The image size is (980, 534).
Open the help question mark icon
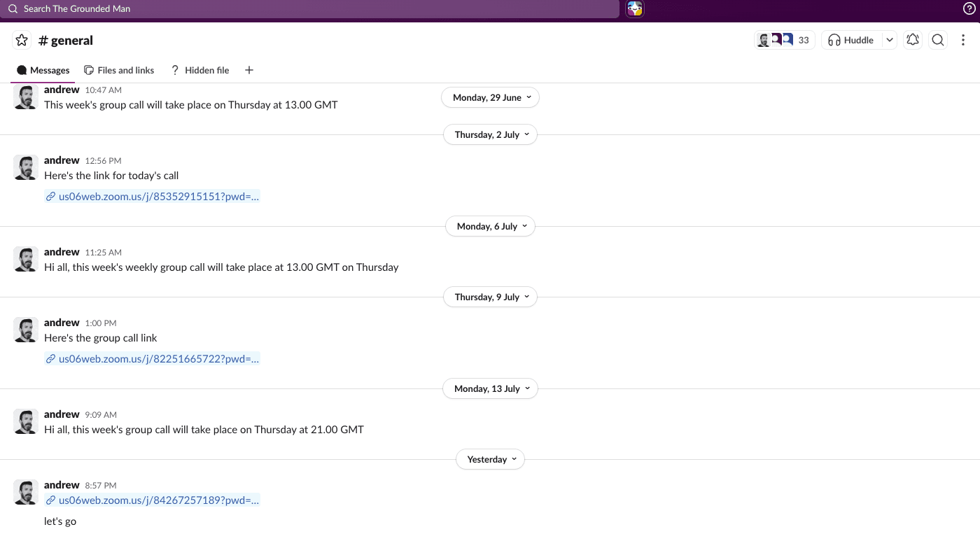(969, 8)
